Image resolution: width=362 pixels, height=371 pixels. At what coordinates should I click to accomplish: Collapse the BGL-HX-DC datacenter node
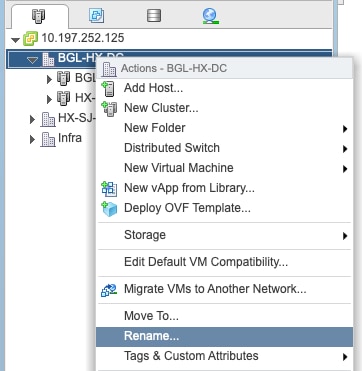click(x=32, y=60)
